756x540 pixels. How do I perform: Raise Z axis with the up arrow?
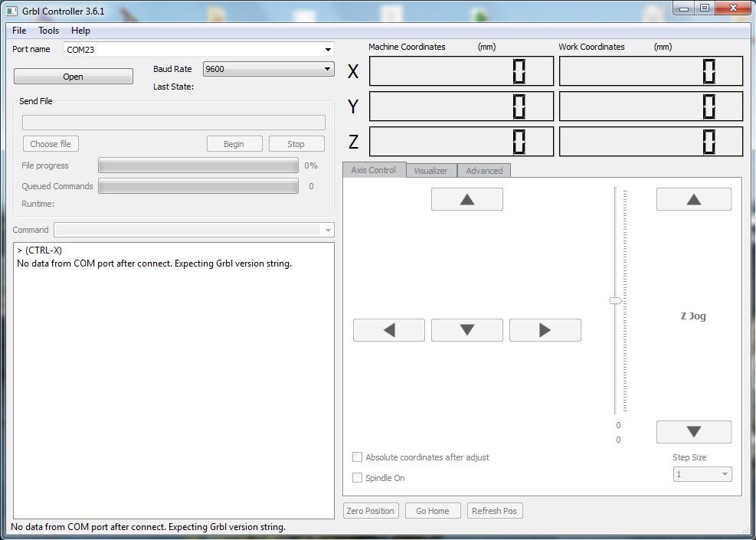click(693, 199)
